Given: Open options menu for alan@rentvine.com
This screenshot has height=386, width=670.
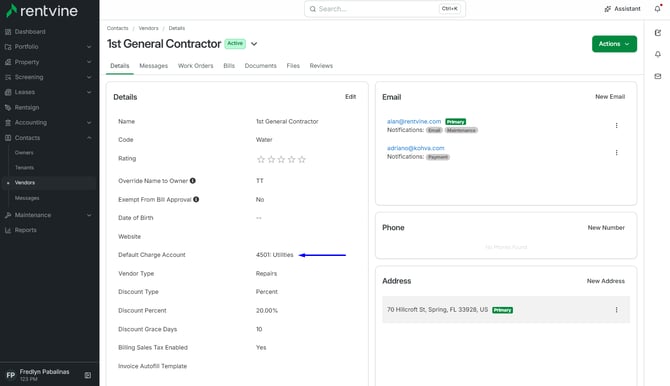Looking at the screenshot, I should click(616, 125).
